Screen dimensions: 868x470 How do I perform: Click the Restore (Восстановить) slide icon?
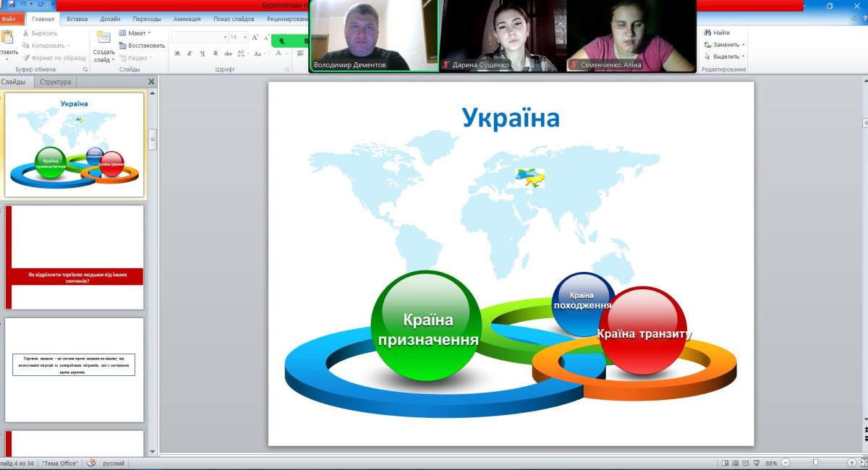coord(122,46)
